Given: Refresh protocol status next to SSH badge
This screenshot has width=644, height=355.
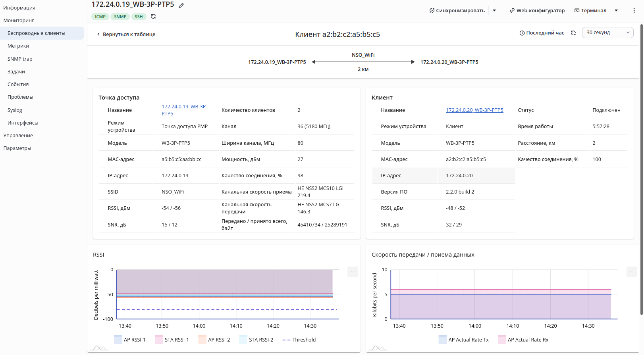Looking at the screenshot, I should coord(153,17).
